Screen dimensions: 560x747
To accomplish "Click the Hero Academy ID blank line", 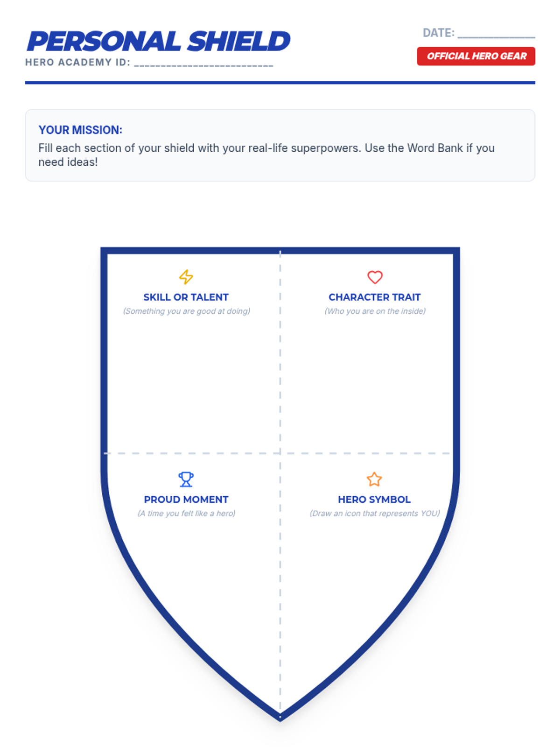I will pos(203,63).
